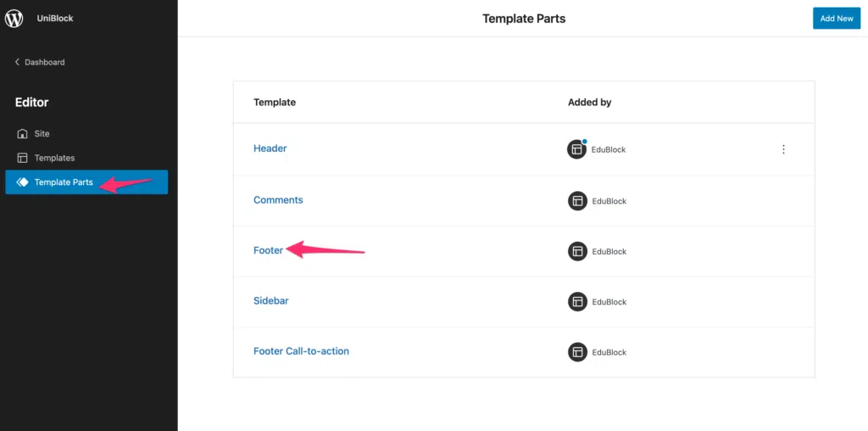
Task: Open the Comments template part
Action: pos(278,200)
